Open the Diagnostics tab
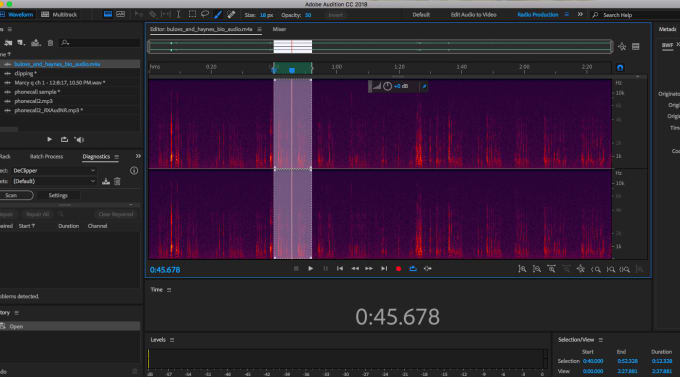The image size is (680, 377). (96, 157)
